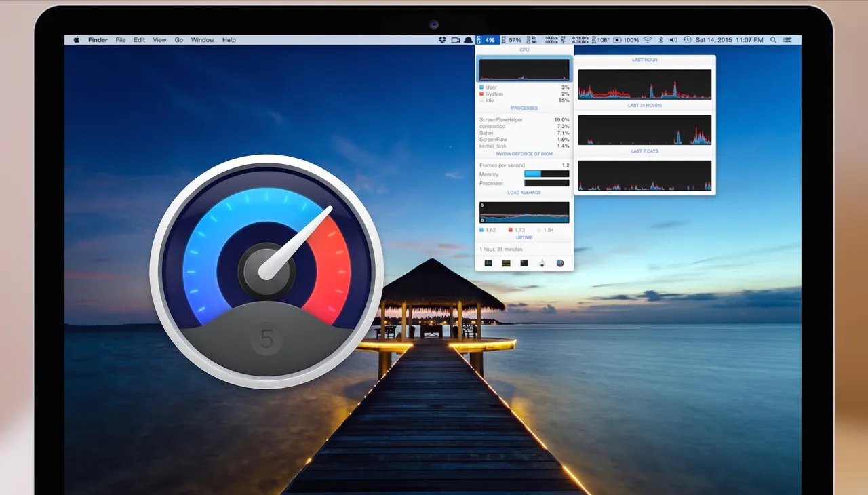The width and height of the screenshot is (868, 495).
Task: Click the Bluetooth menu bar icon
Action: (661, 40)
